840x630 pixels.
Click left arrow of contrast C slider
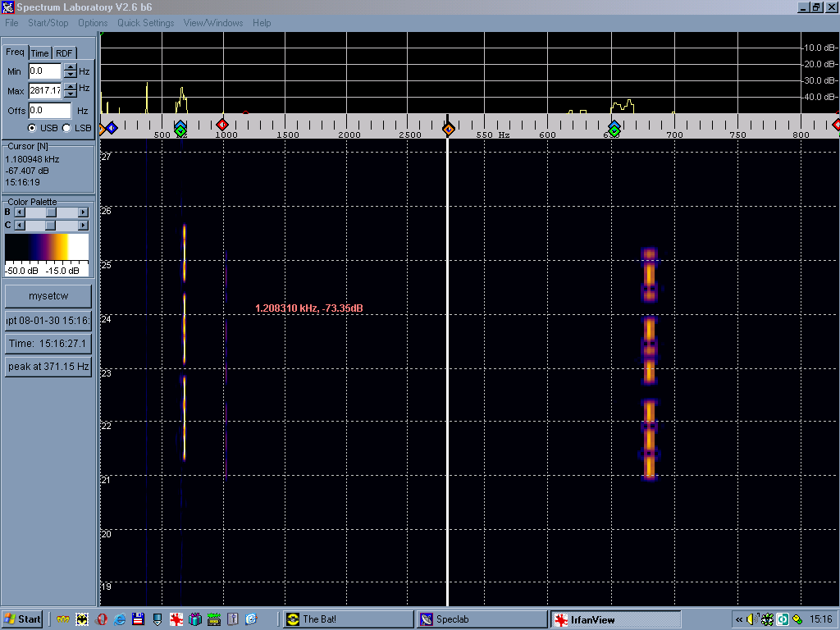point(20,225)
